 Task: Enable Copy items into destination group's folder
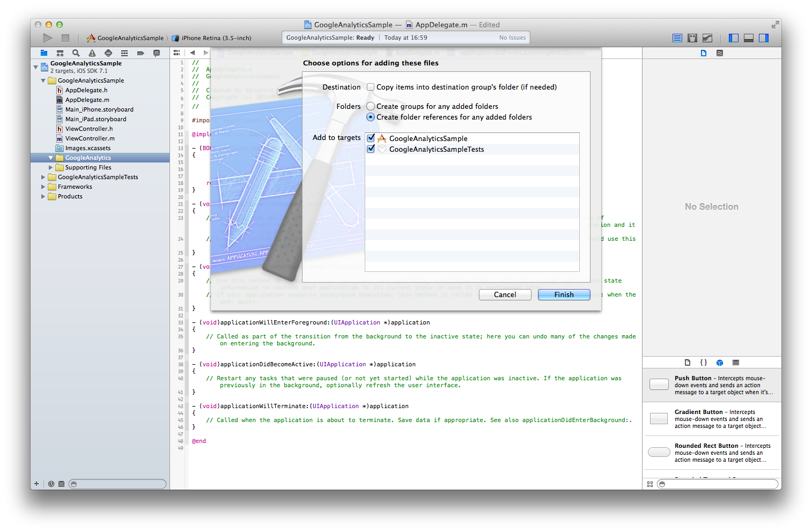[371, 87]
